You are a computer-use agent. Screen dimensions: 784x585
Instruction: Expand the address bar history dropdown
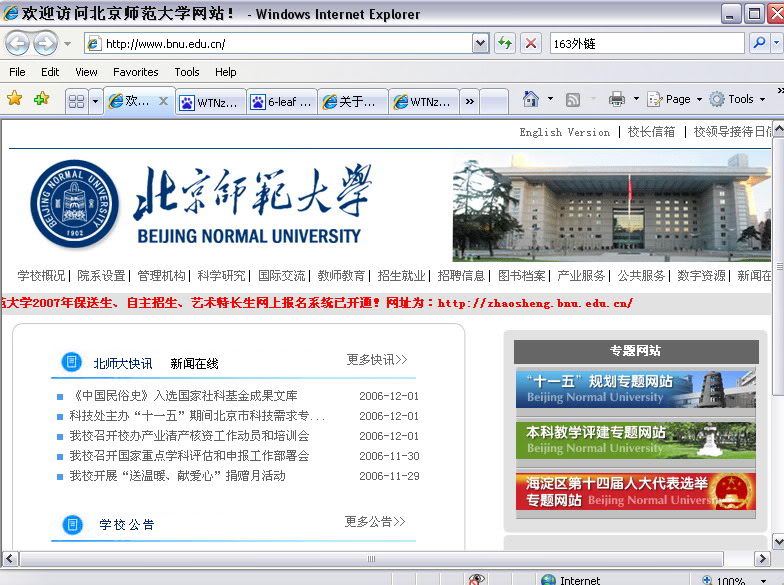point(480,44)
